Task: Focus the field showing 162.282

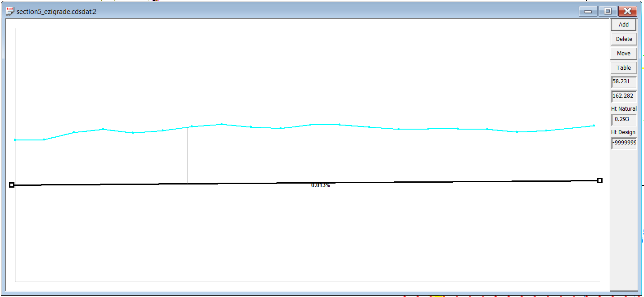Action: [624, 96]
